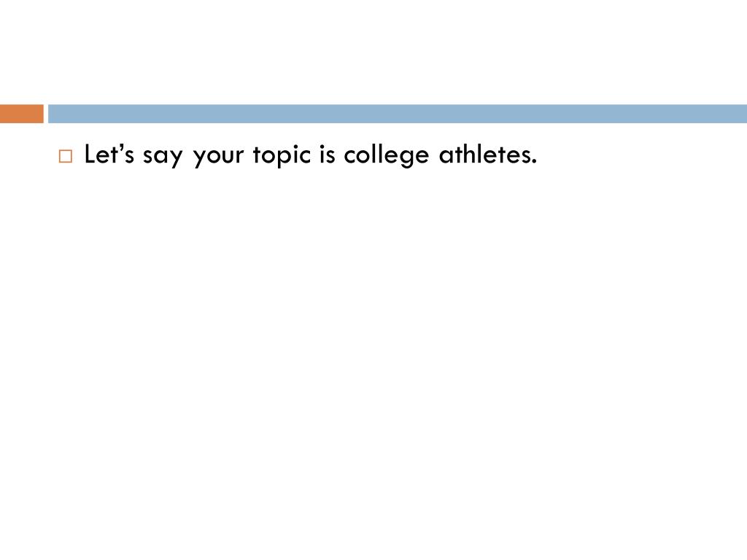747x560 pixels.
Task: Click the word "is" in the bullet text
Action: coord(327,155)
